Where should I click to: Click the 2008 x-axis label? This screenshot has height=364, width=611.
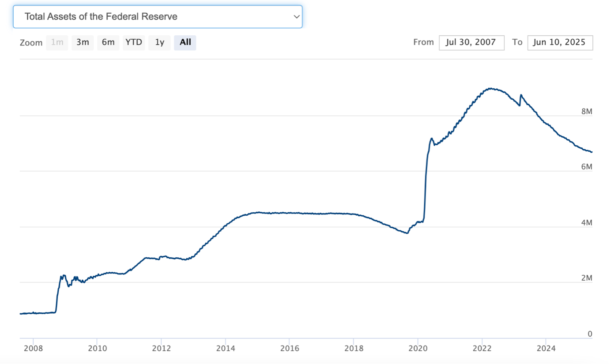(x=34, y=348)
